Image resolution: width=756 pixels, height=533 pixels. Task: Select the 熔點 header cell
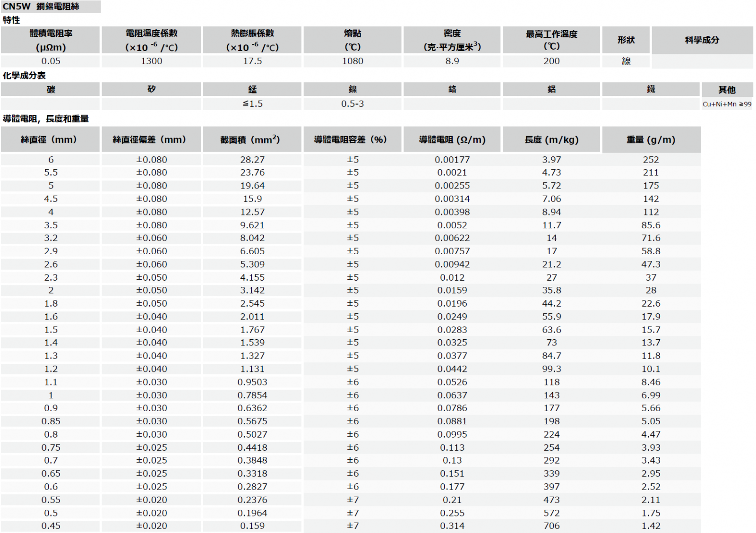tap(352, 40)
